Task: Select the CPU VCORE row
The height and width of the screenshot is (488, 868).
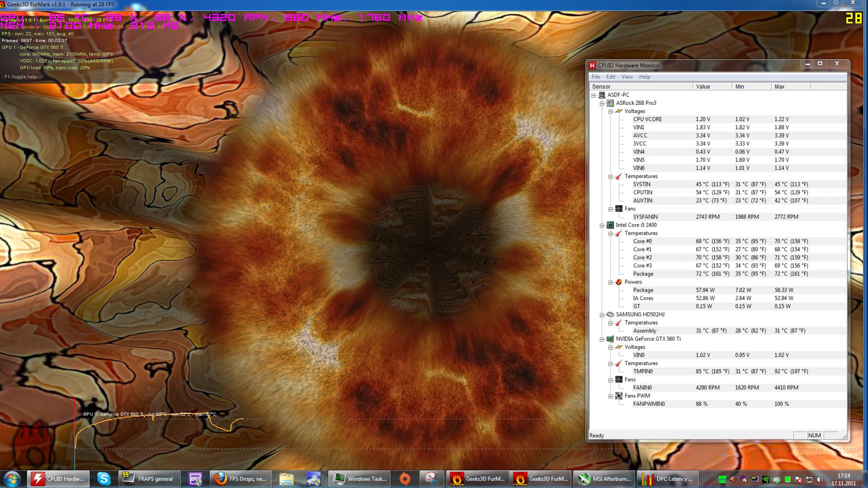Action: click(739, 119)
